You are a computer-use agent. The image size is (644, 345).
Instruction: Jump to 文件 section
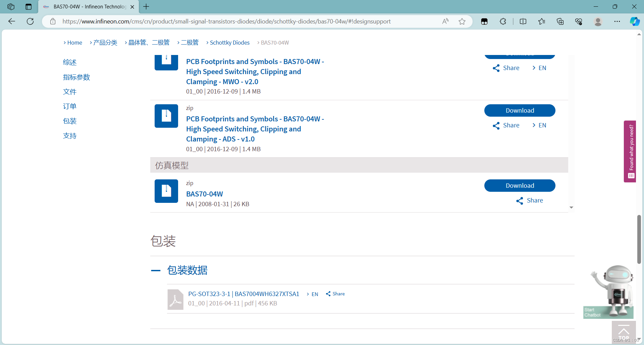click(x=70, y=92)
